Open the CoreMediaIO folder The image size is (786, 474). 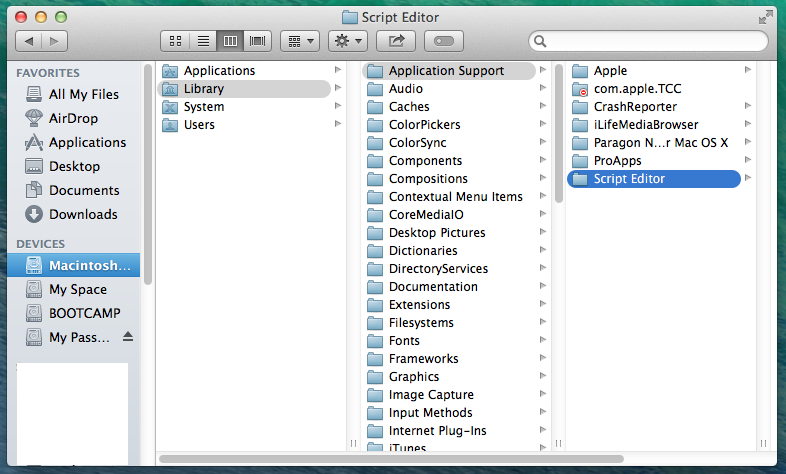pos(449,215)
